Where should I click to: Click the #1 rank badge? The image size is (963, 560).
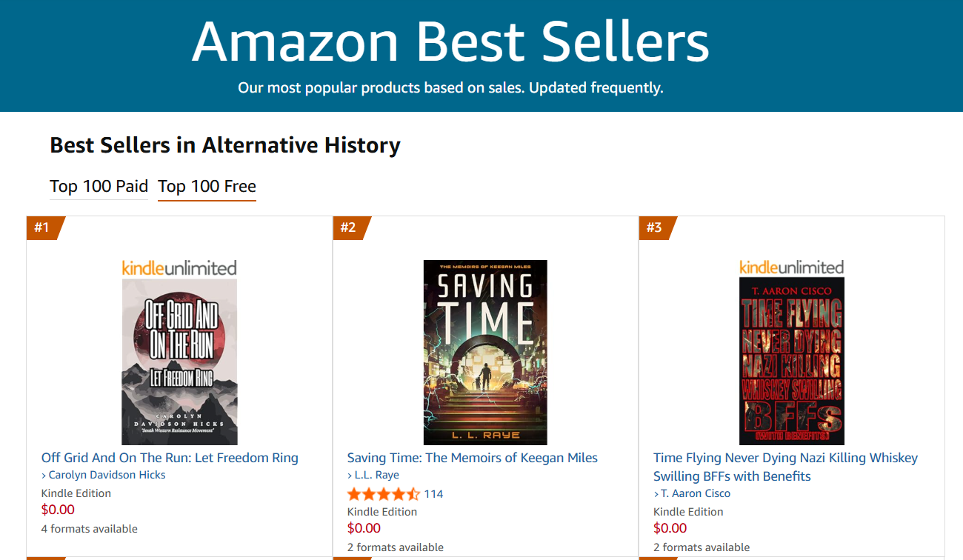tap(42, 227)
